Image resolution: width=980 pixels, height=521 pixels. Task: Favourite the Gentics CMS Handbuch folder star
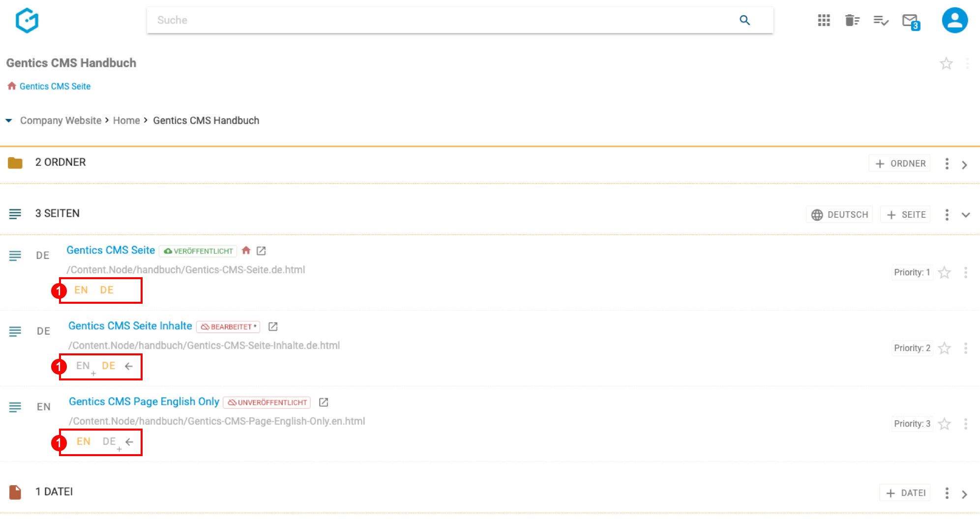(x=946, y=63)
